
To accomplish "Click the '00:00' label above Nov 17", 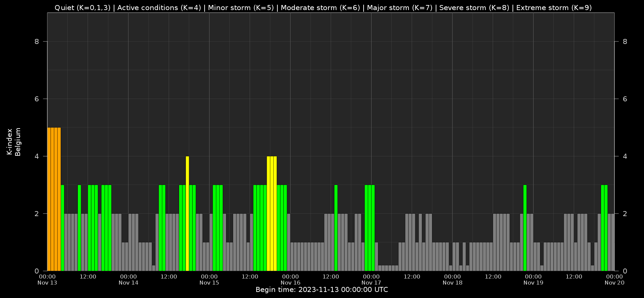I will click(371, 277).
